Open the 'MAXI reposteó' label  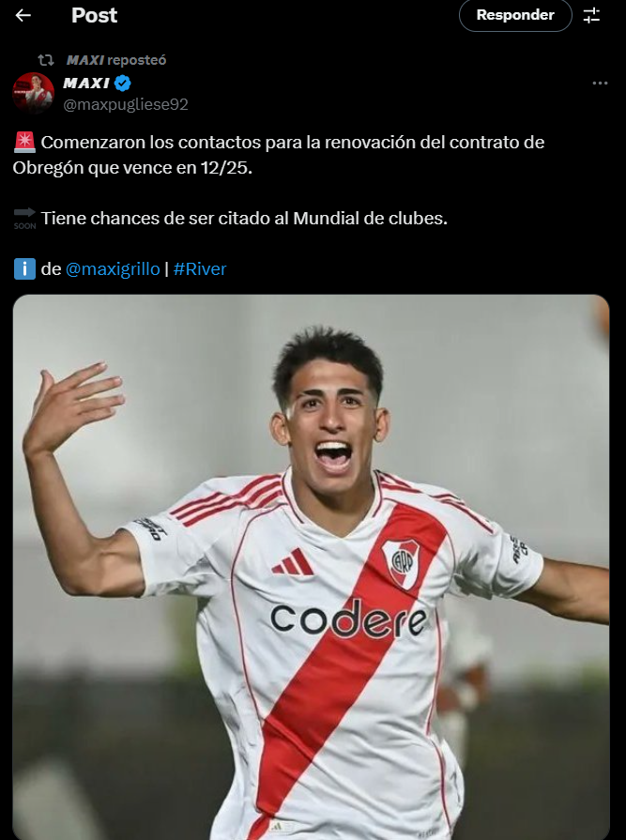click(116, 60)
